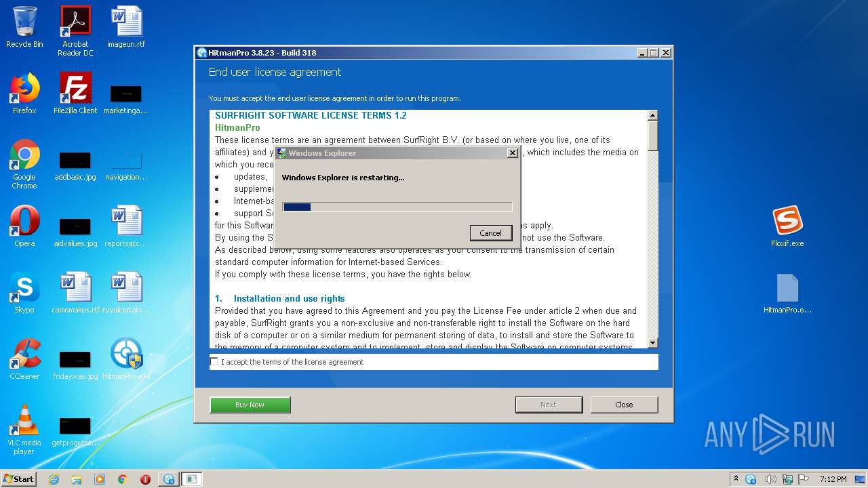This screenshot has width=868, height=488.
Task: Select the aidvalues.jpg desktop file
Action: [x=75, y=231]
